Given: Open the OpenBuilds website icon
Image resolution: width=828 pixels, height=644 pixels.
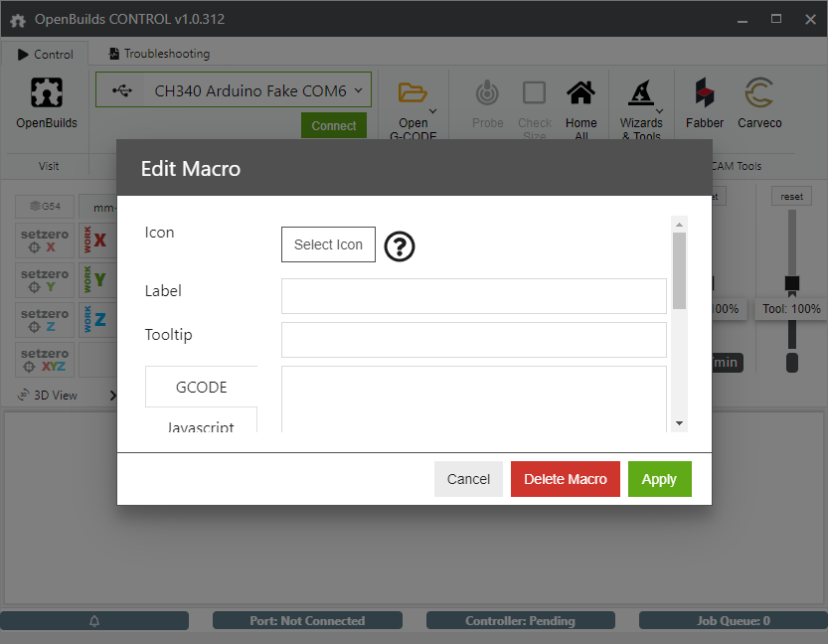Looking at the screenshot, I should tap(47, 94).
